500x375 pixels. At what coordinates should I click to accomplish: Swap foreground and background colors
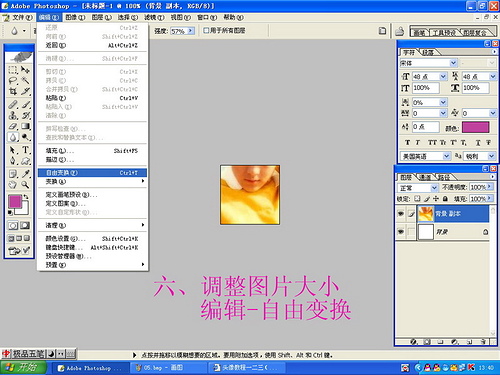click(26, 197)
